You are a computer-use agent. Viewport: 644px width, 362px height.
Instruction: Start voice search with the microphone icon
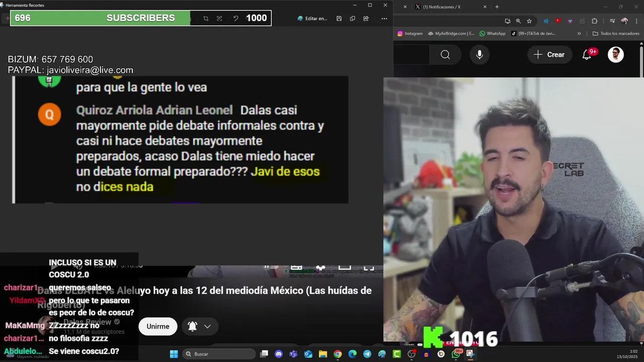point(479,55)
